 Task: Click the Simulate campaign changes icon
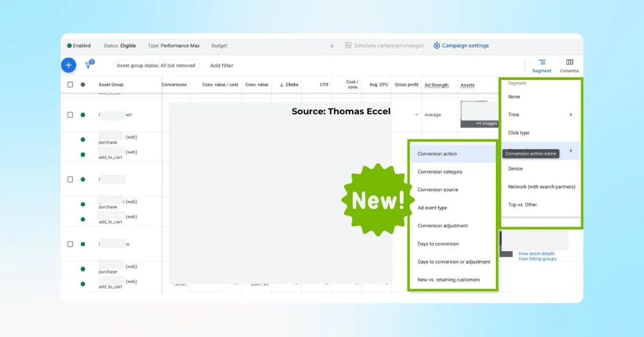tap(348, 46)
